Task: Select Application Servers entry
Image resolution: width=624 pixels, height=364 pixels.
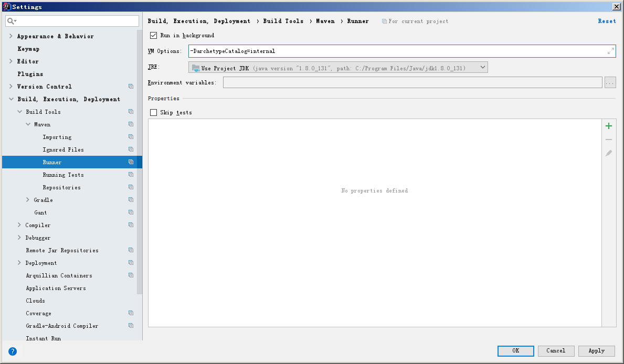Action: [56, 288]
